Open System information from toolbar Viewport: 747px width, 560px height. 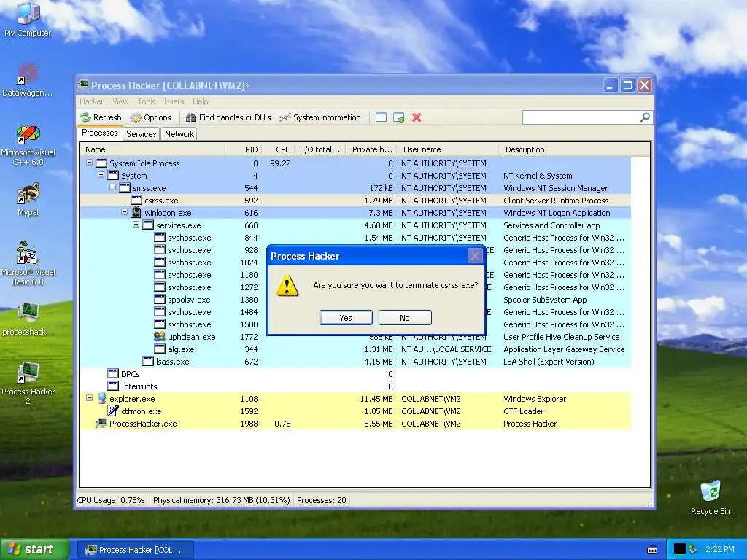tap(320, 117)
